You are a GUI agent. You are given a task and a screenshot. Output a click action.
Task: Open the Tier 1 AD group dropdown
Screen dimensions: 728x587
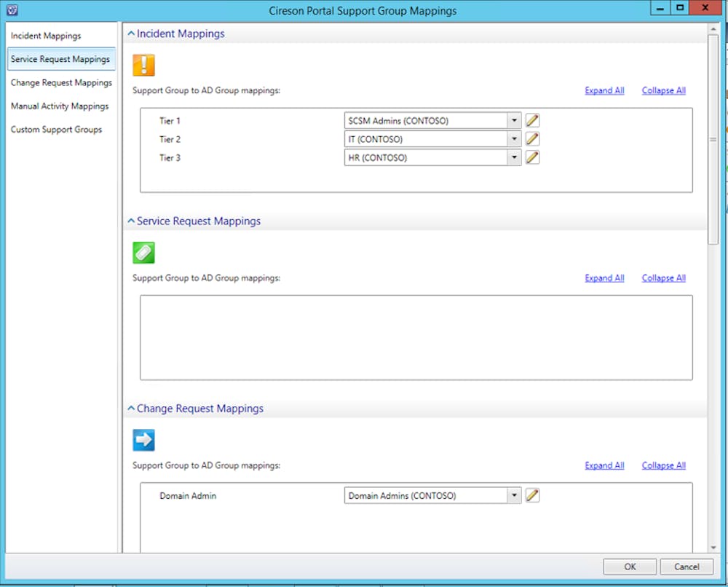pyautogui.click(x=515, y=120)
